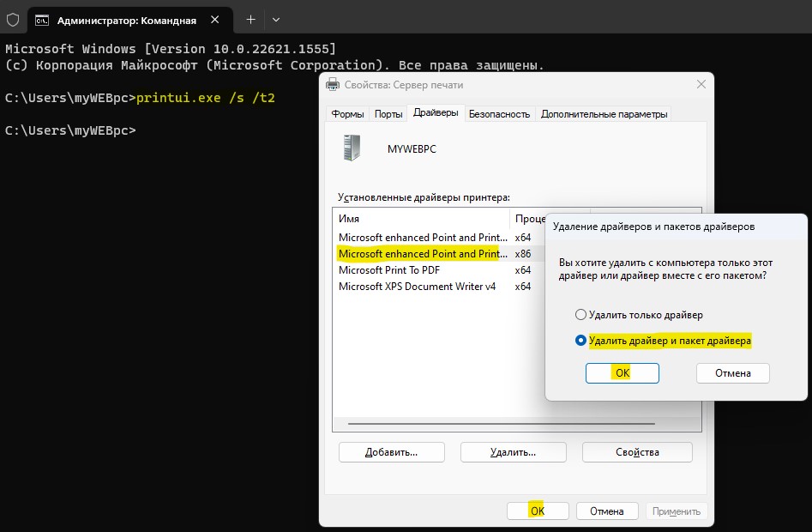The height and width of the screenshot is (532, 812).
Task: Choose Удалить только драйвер radio option
Action: [x=639, y=315]
